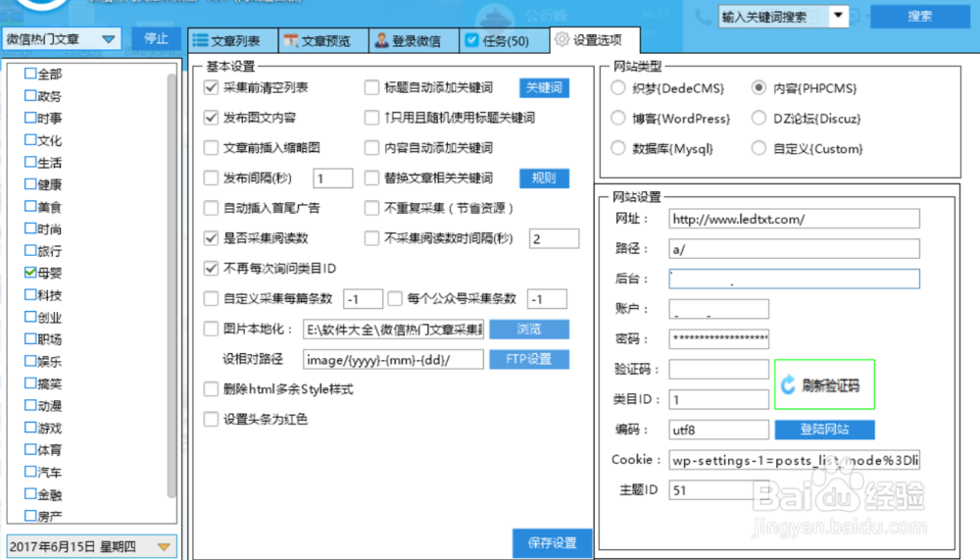980x560 pixels.
Task: Click the list icon on 文章列表 tab
Action: 200,40
